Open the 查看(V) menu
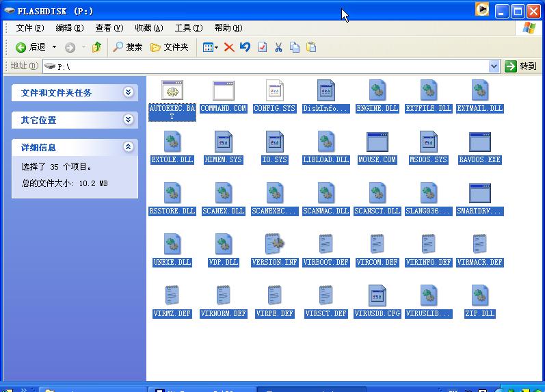Screen dimensions: 545x392 click(x=109, y=28)
